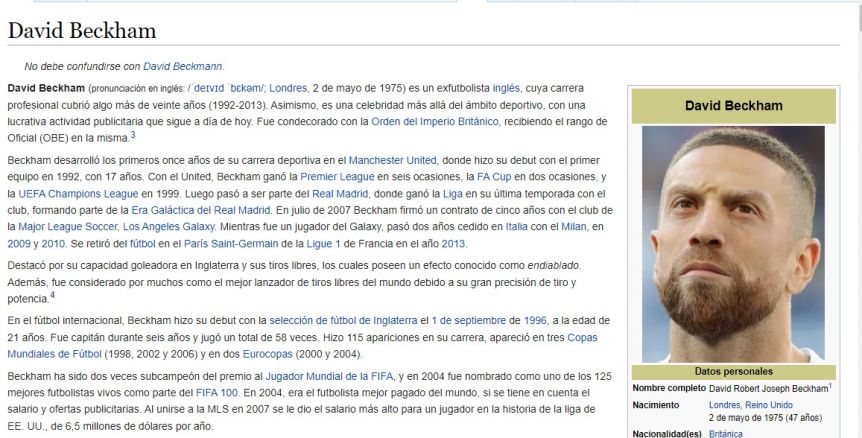Open the fútbol link
862x438 pixels.
(142, 244)
